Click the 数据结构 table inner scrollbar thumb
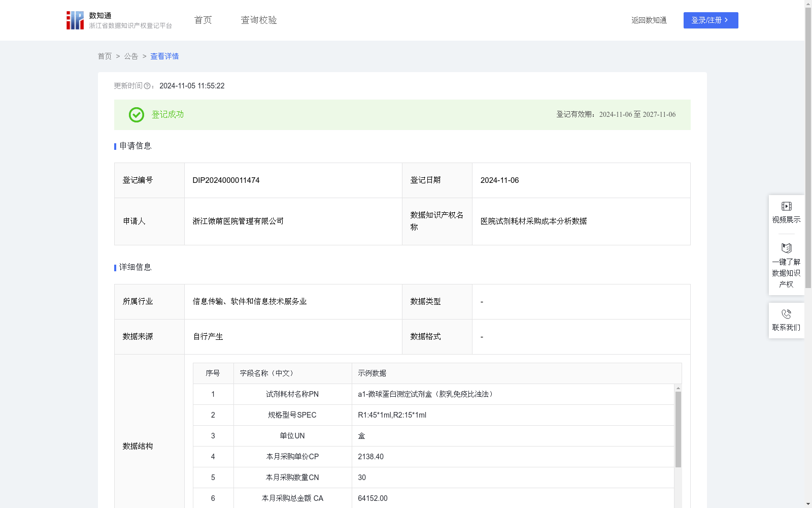 point(678,429)
